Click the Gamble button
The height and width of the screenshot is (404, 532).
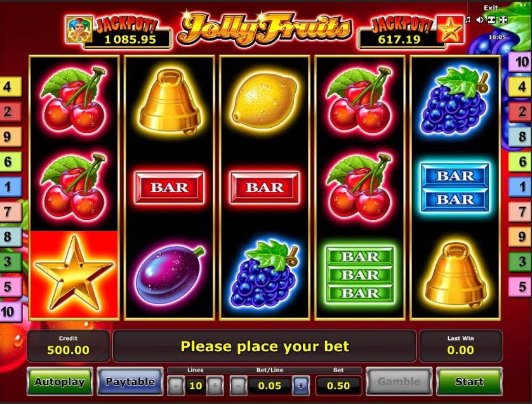click(x=399, y=381)
